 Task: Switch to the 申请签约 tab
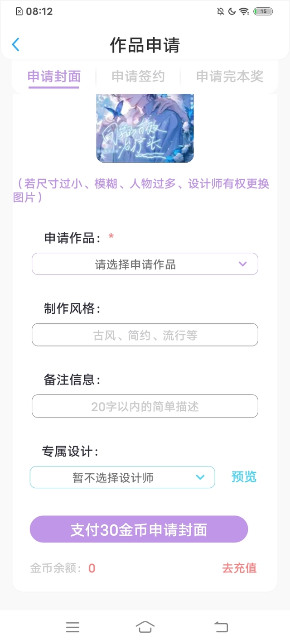(138, 77)
